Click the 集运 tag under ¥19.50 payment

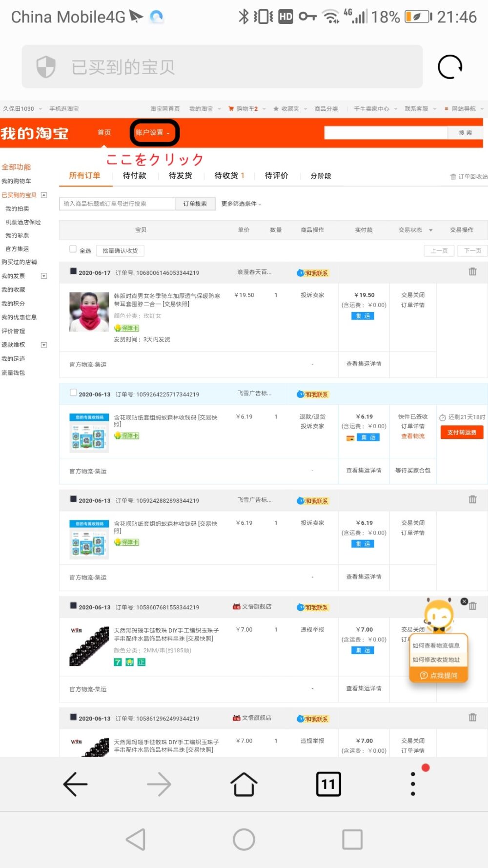click(363, 316)
